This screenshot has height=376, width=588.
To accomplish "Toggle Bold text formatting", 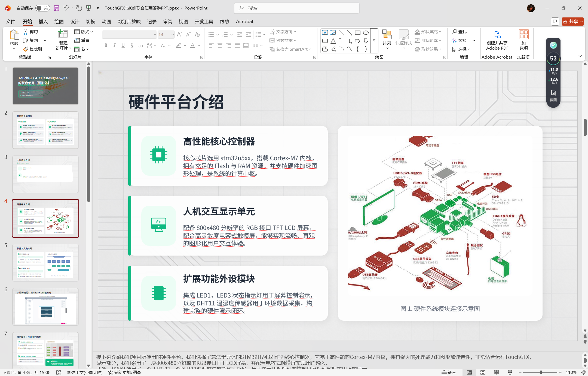I will [x=106, y=46].
